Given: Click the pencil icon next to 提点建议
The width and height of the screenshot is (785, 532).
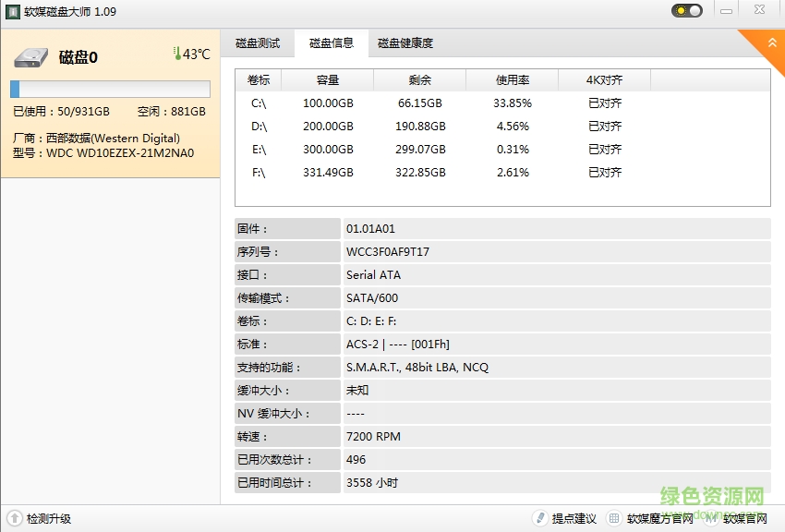Looking at the screenshot, I should point(540,518).
